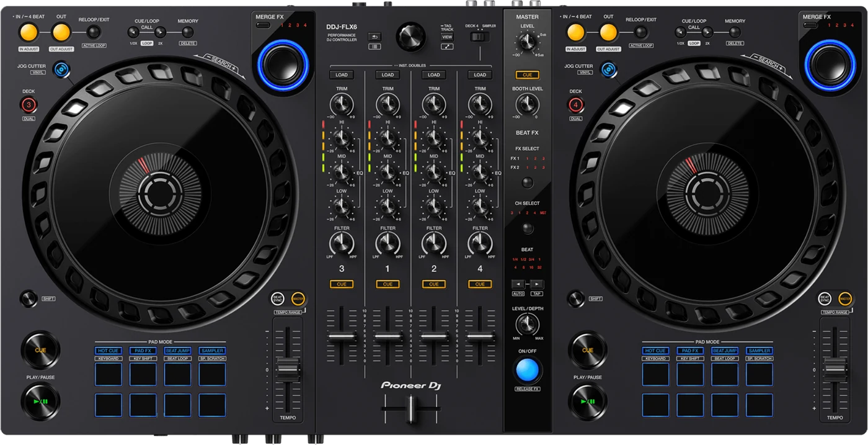The height and width of the screenshot is (445, 868).
Task: Click the back arrow button near the browse knob
Action: [375, 37]
